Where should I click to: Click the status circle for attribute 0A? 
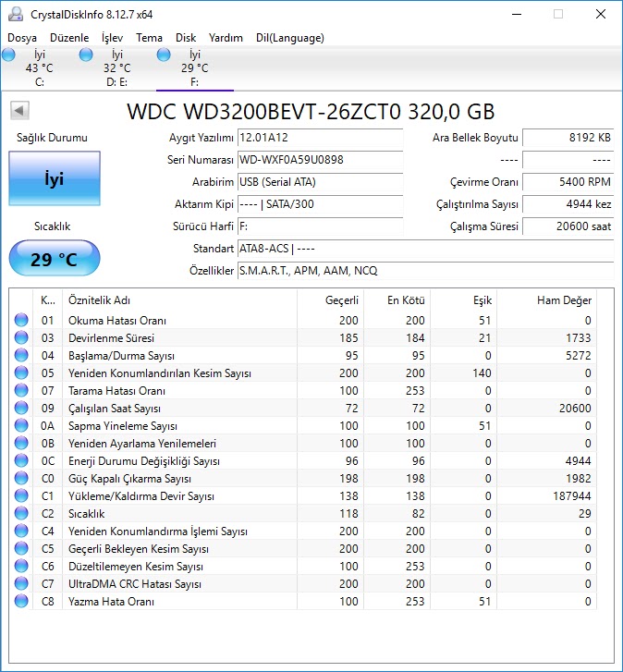pyautogui.click(x=21, y=425)
